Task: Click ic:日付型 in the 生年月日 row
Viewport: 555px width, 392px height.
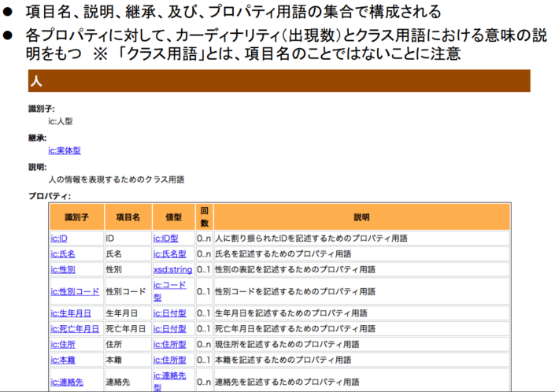Action: [x=169, y=312]
